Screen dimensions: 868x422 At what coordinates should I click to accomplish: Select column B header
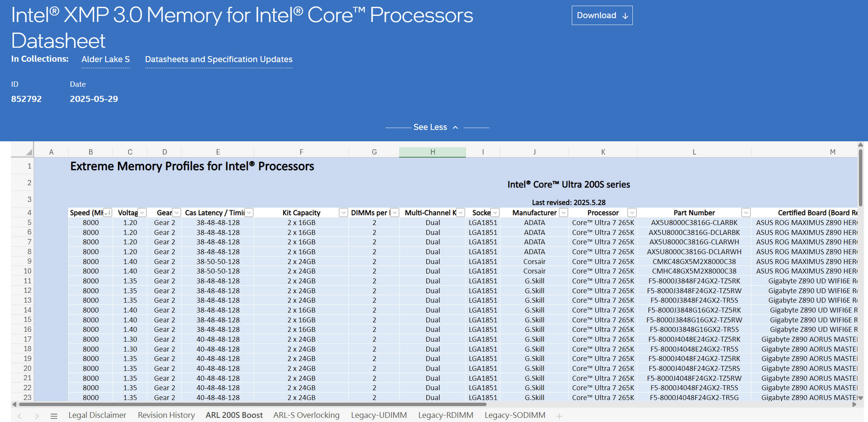(x=91, y=152)
